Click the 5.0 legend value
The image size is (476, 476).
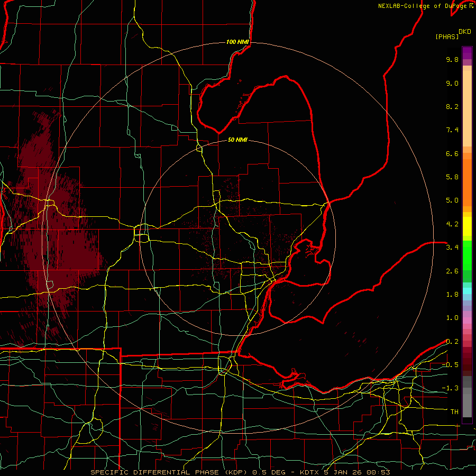(x=452, y=200)
